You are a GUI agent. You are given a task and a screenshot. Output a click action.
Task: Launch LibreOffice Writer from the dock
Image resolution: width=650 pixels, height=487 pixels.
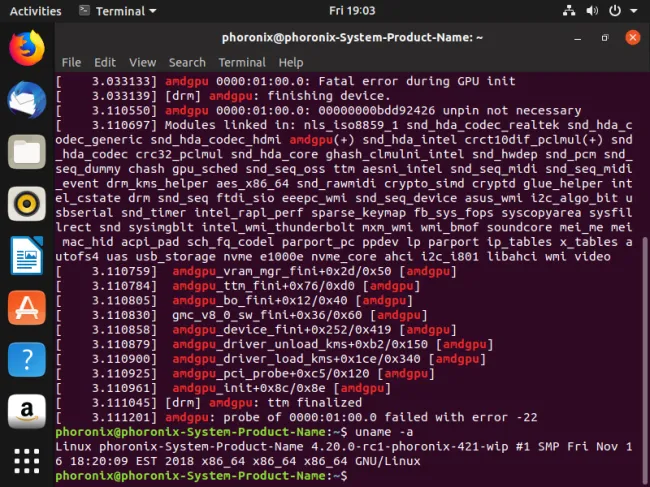[x=27, y=255]
